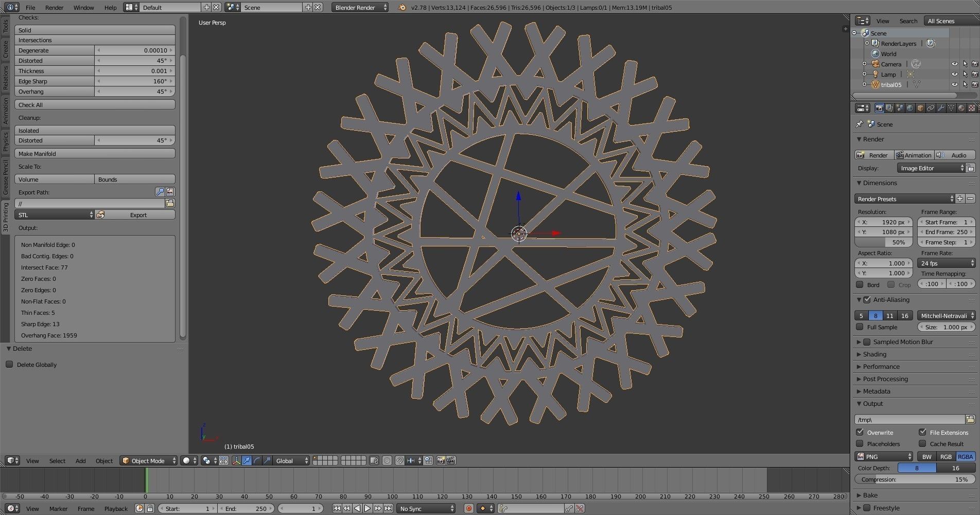This screenshot has width=980, height=515.
Task: Expand the Camera item in outliner
Action: click(865, 64)
